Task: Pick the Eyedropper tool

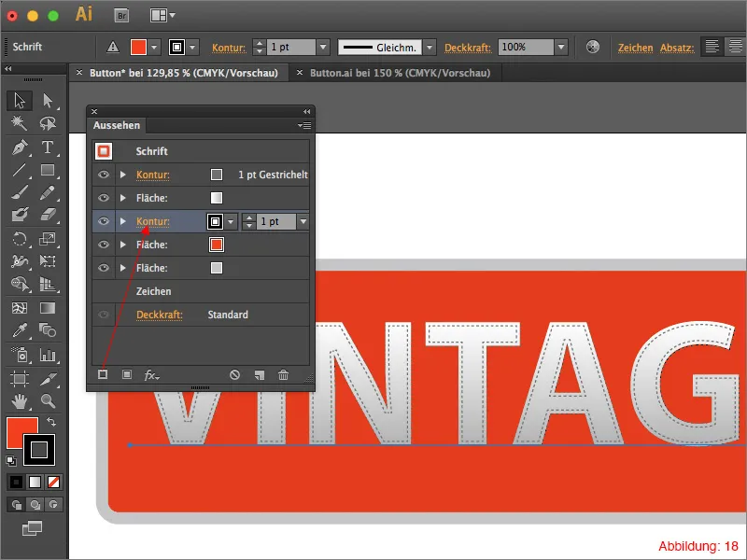Action: [x=20, y=330]
